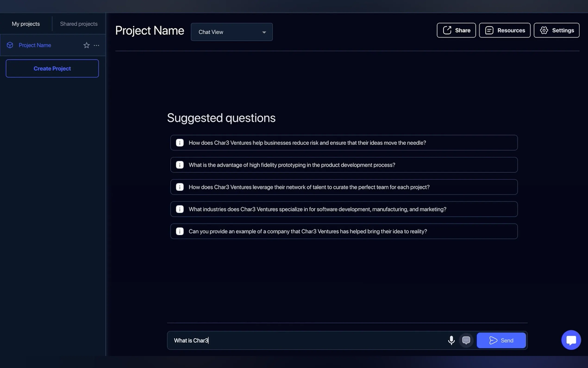Select the question requesting a company example

point(344,231)
